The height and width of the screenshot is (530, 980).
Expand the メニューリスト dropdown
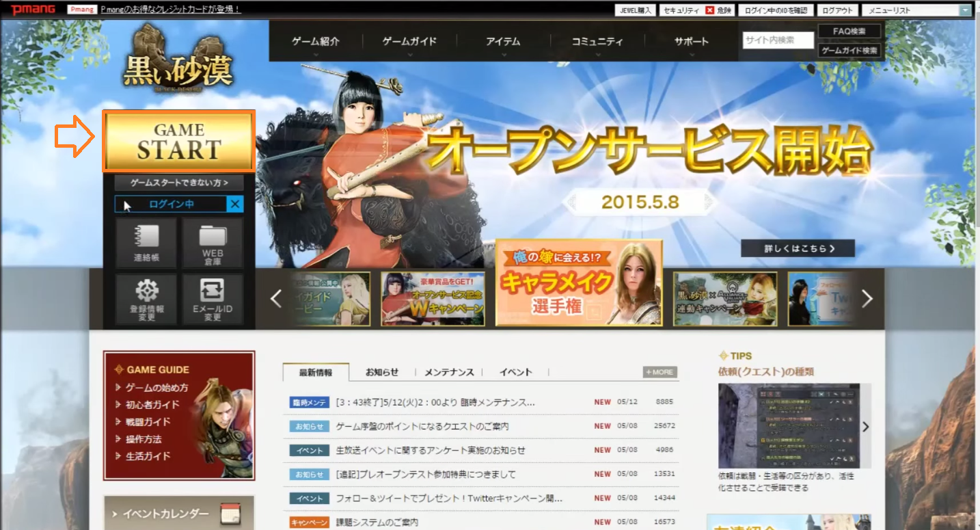(964, 10)
